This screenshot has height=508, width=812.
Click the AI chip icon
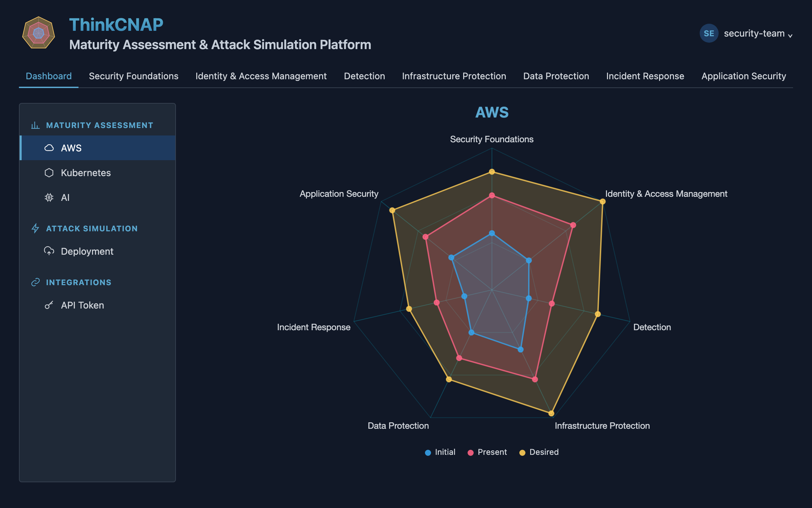coord(49,197)
